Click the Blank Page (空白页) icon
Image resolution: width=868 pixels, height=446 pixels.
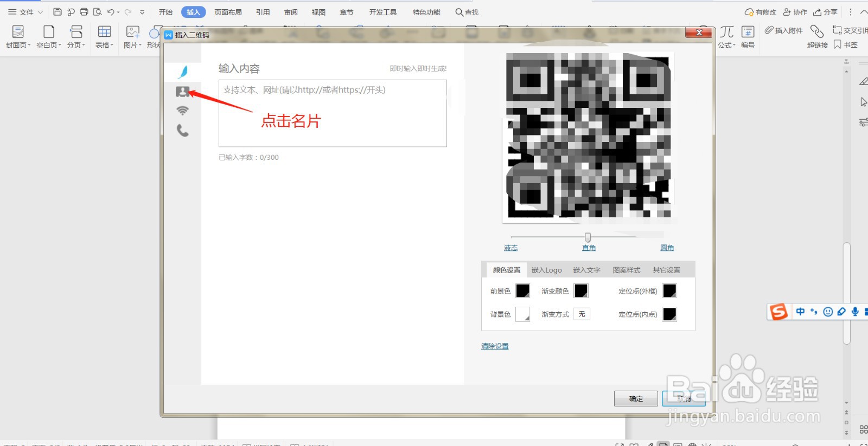click(x=49, y=31)
